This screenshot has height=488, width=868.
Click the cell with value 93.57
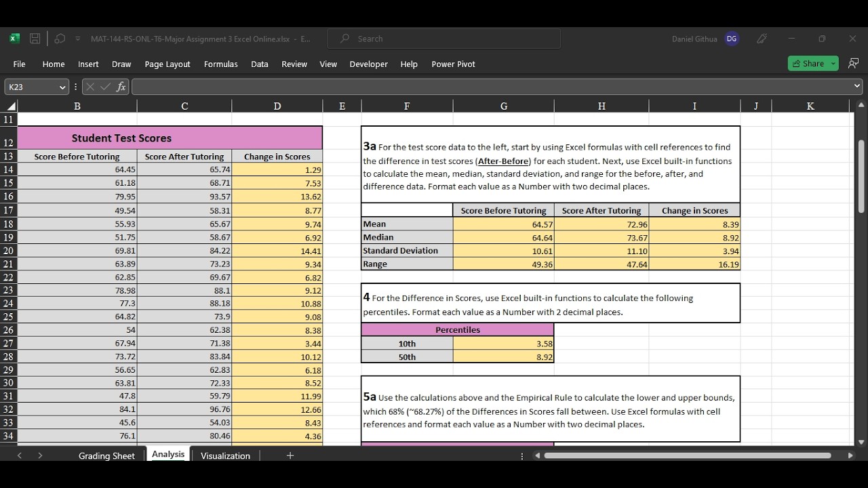click(184, 197)
